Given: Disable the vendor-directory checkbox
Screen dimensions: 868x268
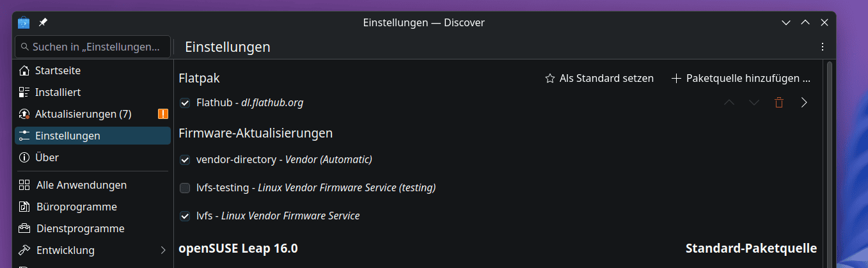Looking at the screenshot, I should (185, 159).
